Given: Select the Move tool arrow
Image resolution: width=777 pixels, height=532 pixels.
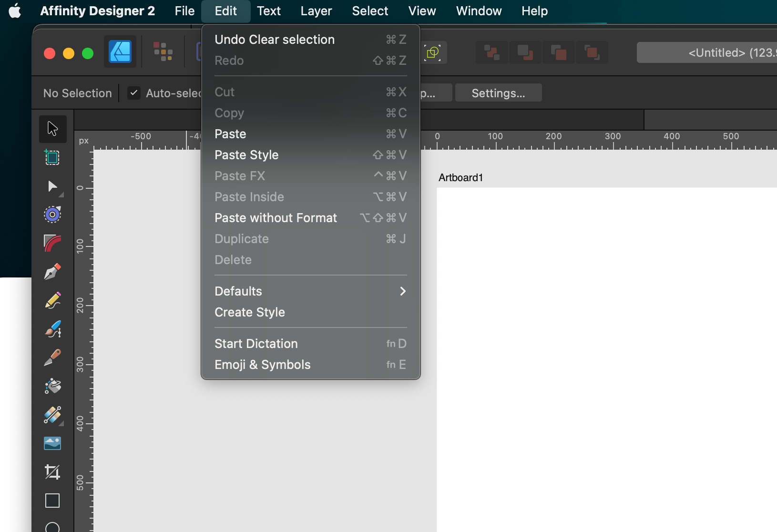Looking at the screenshot, I should 52,129.
